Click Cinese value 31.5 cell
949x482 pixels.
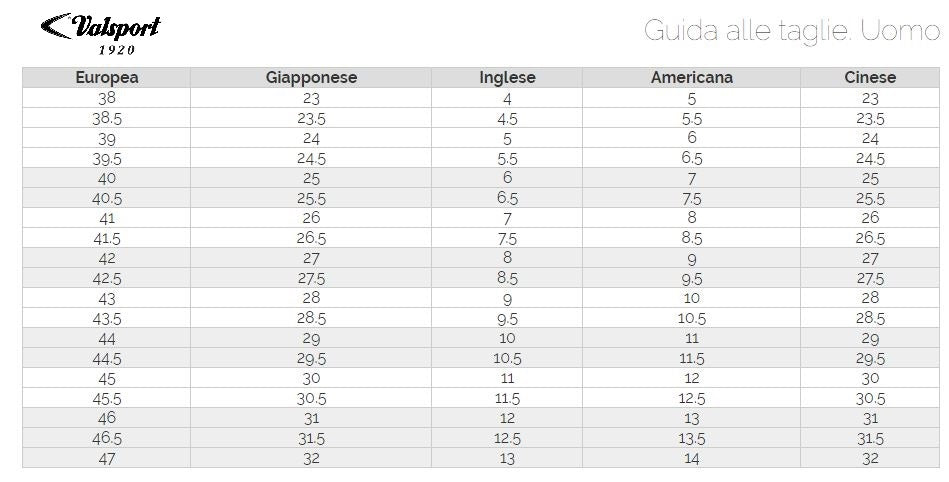pyautogui.click(x=870, y=438)
